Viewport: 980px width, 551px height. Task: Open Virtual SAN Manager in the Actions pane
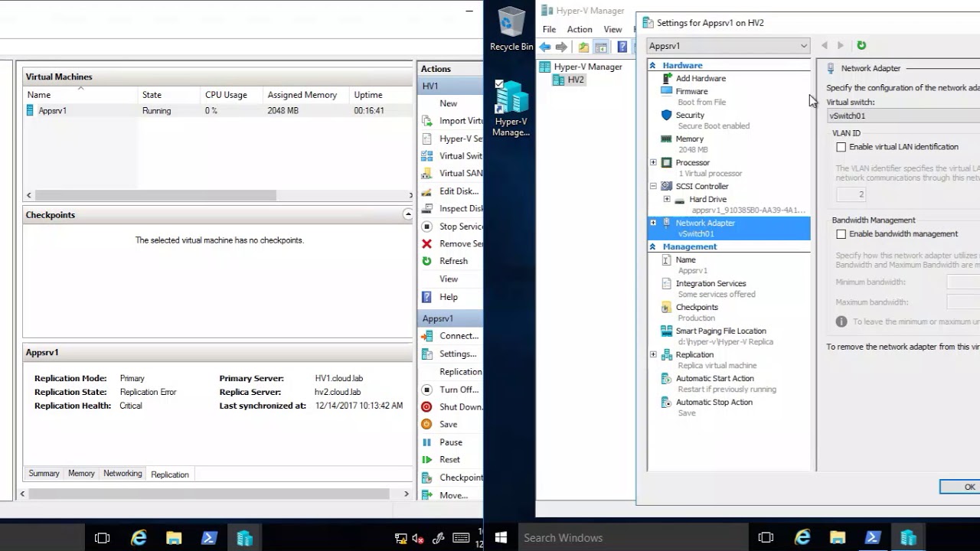pyautogui.click(x=452, y=174)
